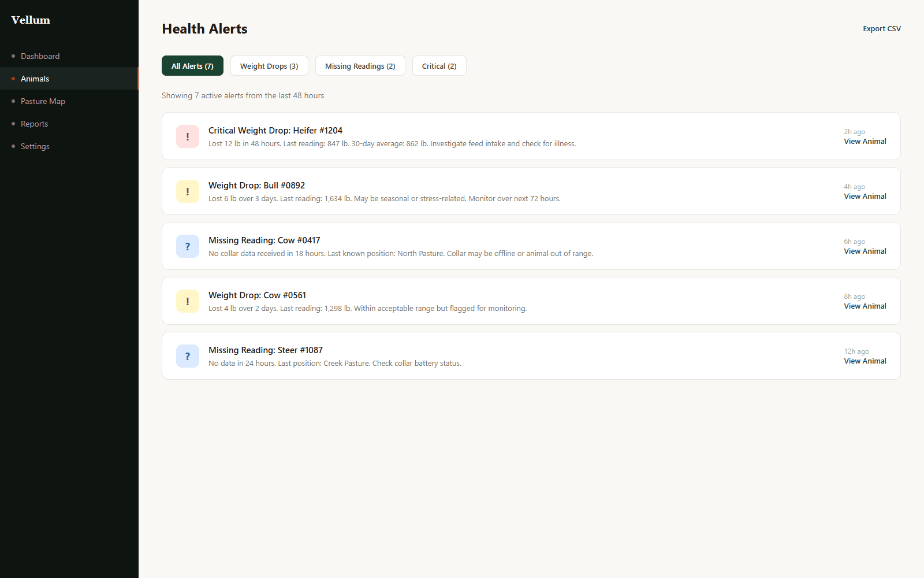Open Settings from the sidebar

[x=35, y=146]
